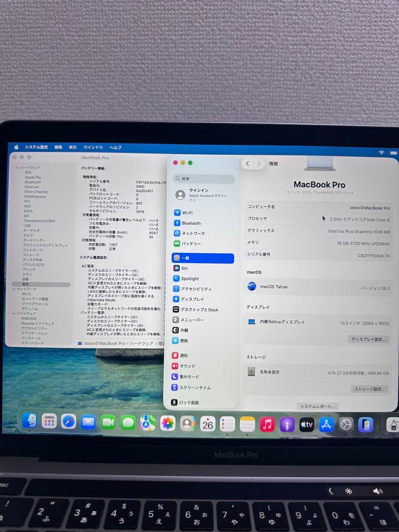Collapse the ネットワーク tree section
399x532 pixels.
click(15, 289)
